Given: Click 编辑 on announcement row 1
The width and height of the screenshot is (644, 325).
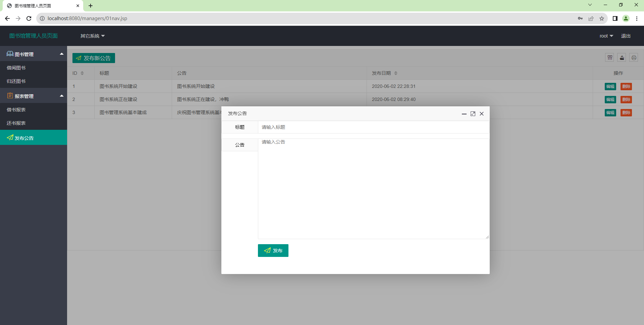Looking at the screenshot, I should tap(610, 86).
